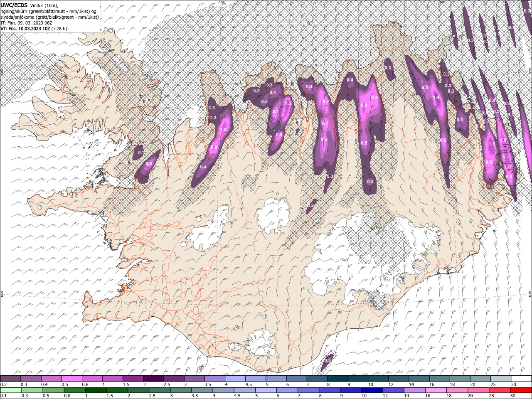This screenshot has width=532, height=399.
Task: Click the '1.2' snowfall value on the map
Action: (288, 103)
